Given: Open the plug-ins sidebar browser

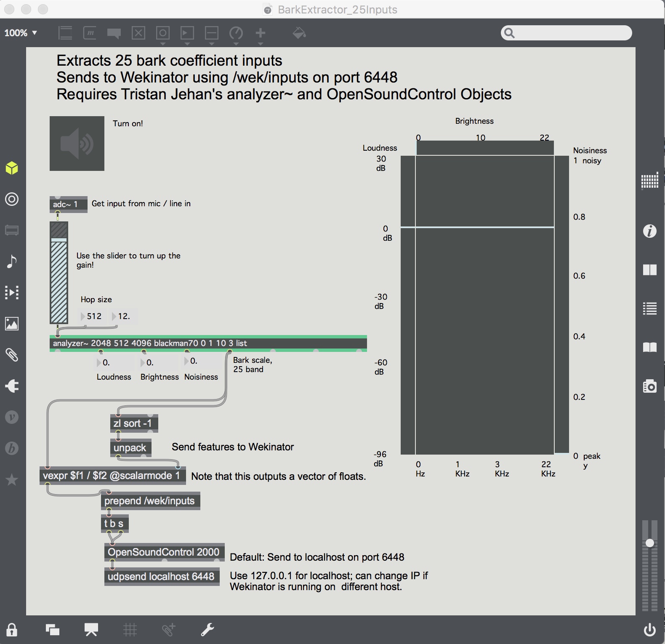Looking at the screenshot, I should [x=12, y=386].
